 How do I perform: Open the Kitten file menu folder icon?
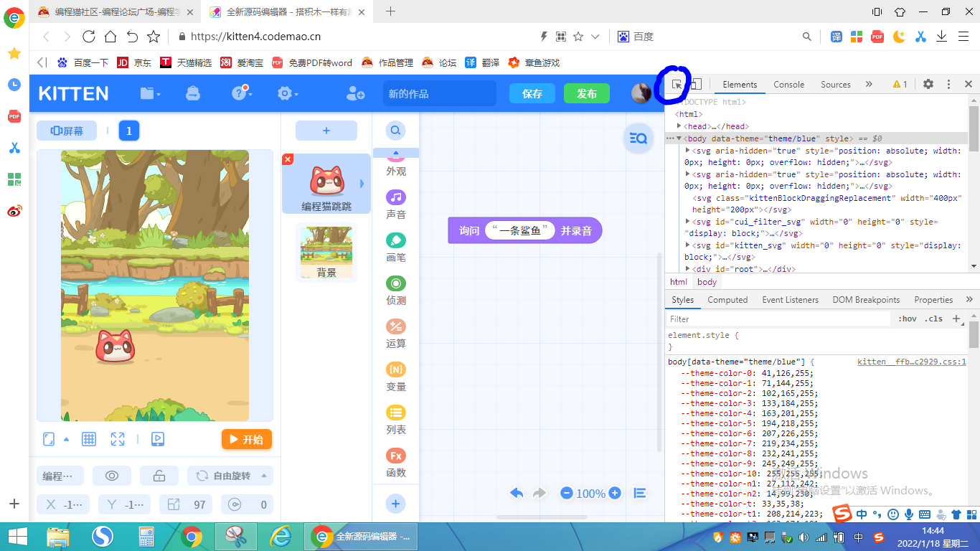pos(150,93)
